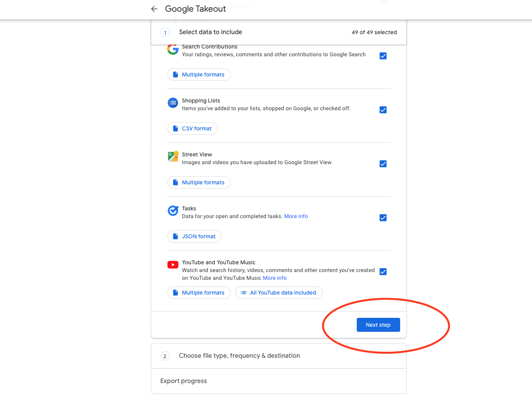This screenshot has height=397, width=532.
Task: Click the step 1 number circle
Action: pos(165,32)
